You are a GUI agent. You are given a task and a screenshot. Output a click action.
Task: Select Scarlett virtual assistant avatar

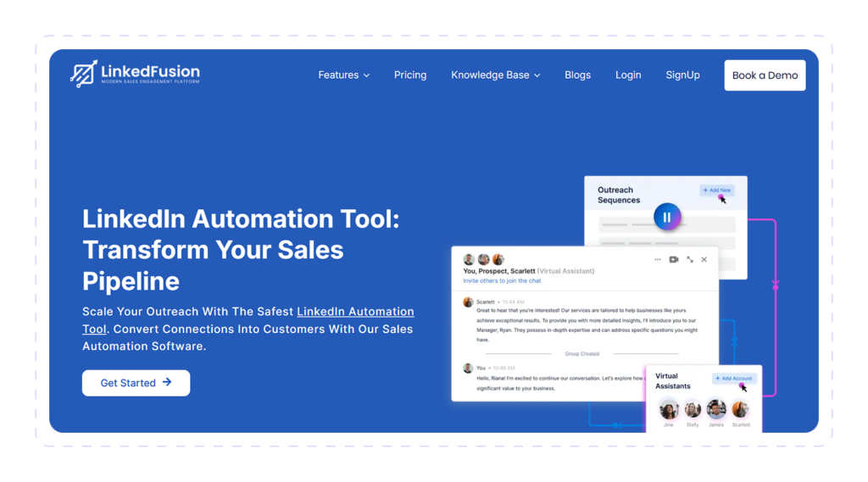point(741,410)
